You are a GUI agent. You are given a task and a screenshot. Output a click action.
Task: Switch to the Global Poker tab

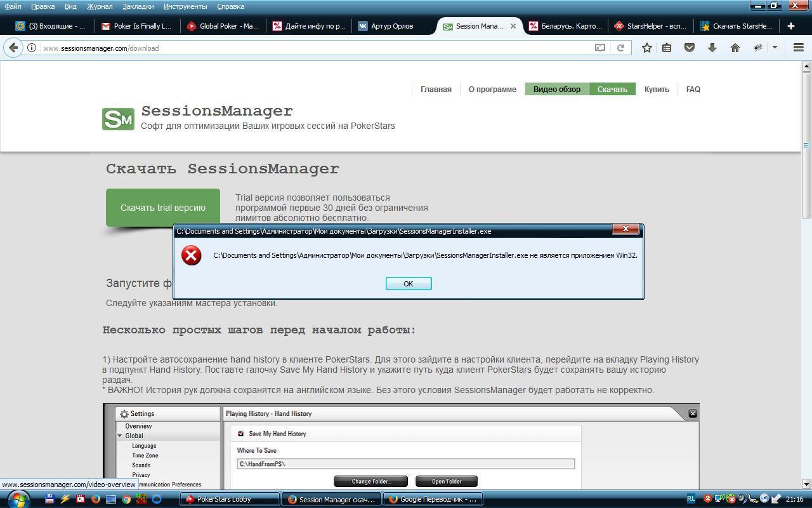click(222, 26)
